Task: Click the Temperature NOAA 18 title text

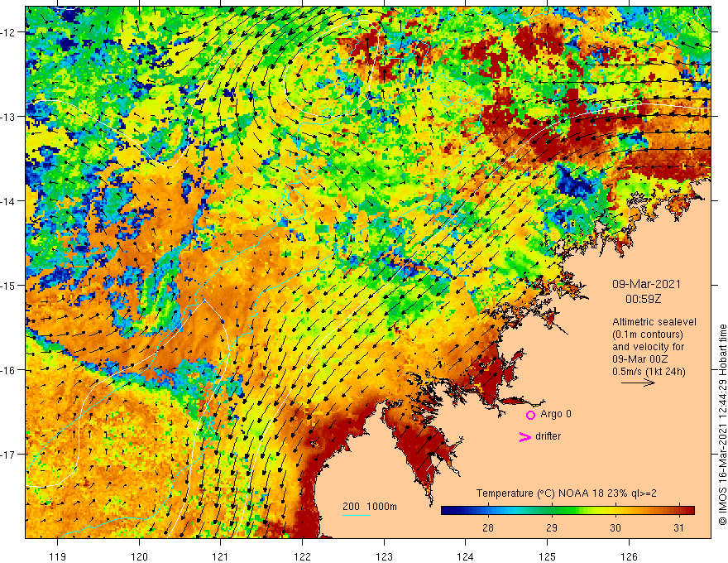Action: tap(567, 493)
